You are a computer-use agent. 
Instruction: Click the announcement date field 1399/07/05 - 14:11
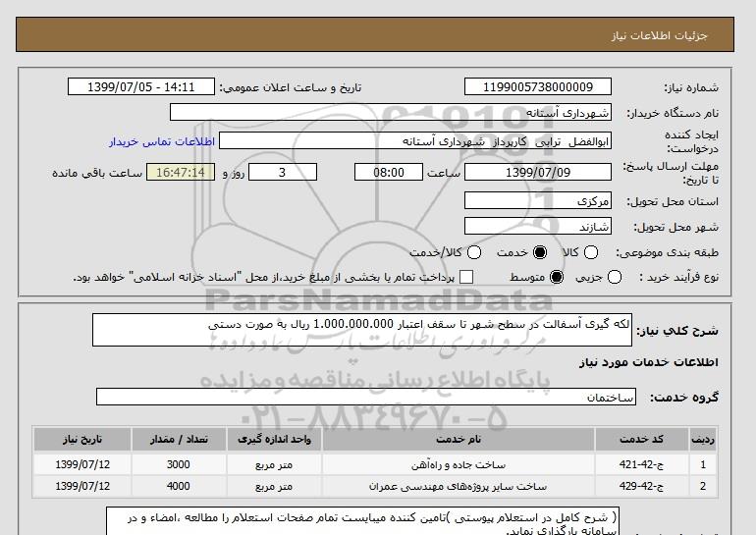140,87
